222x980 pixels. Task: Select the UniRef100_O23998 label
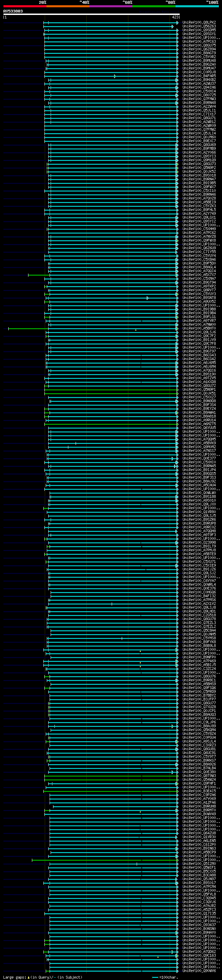[x=199, y=543]
